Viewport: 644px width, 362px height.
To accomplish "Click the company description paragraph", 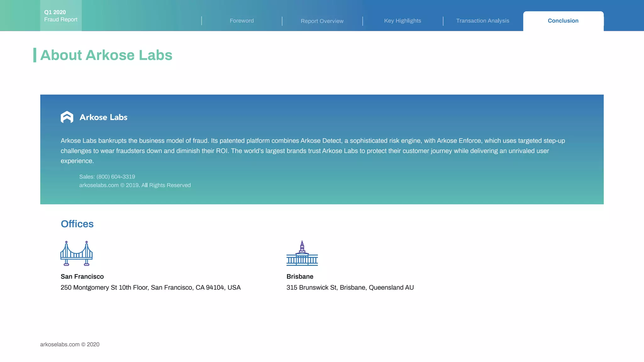I will [x=313, y=151].
